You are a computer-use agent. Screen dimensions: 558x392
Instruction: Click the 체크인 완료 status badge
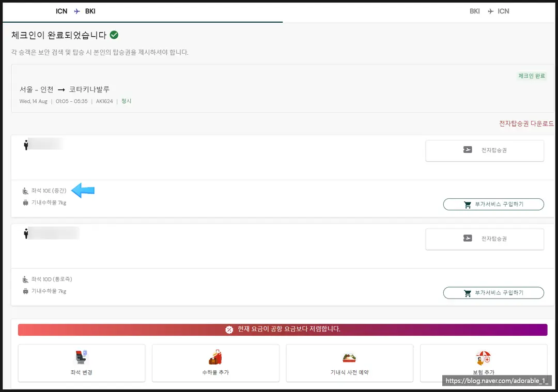point(531,76)
